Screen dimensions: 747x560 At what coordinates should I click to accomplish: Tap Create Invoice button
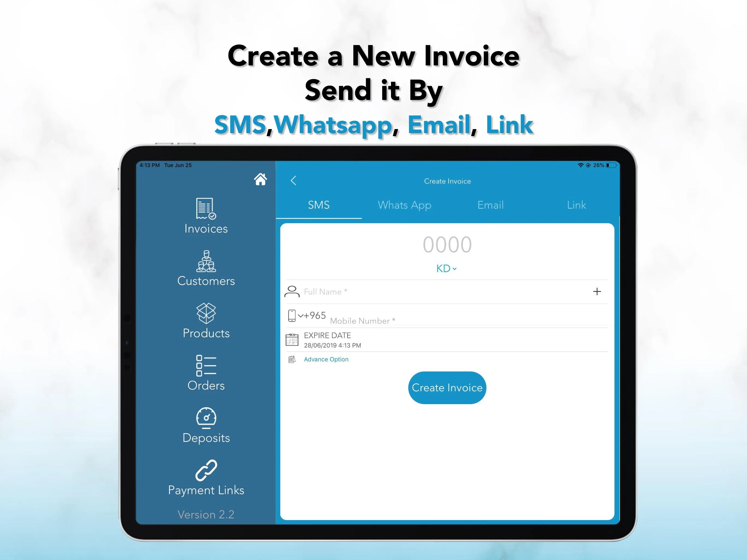[x=447, y=387]
